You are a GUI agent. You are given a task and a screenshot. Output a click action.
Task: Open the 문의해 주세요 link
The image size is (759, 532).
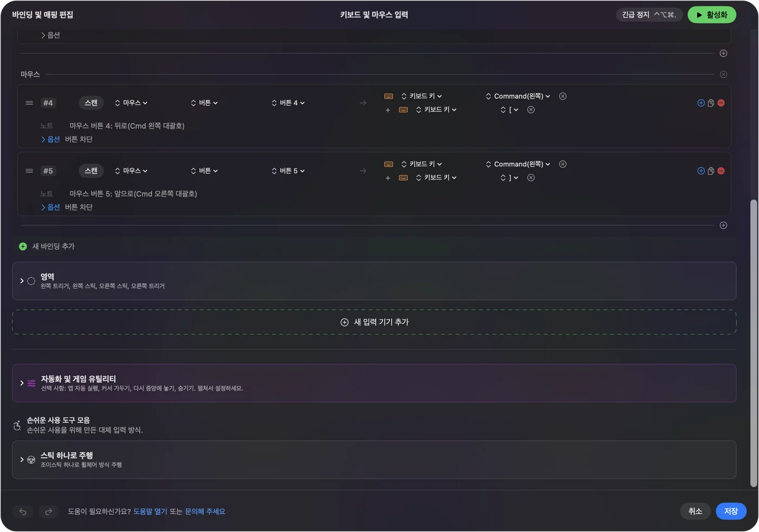(x=205, y=511)
